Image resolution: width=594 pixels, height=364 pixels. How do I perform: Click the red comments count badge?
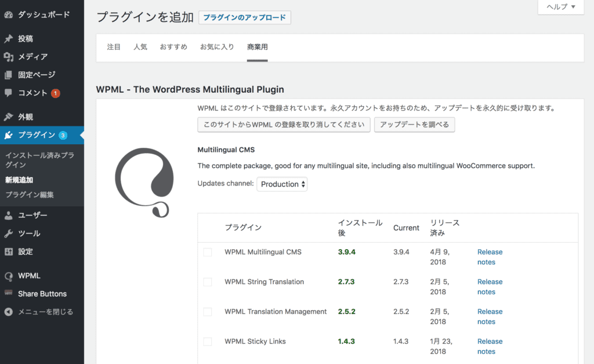[56, 93]
